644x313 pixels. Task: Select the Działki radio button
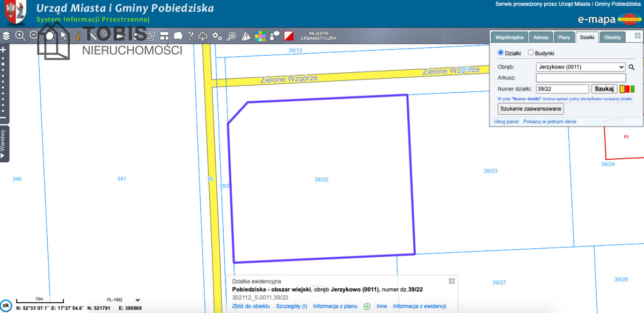click(x=501, y=53)
